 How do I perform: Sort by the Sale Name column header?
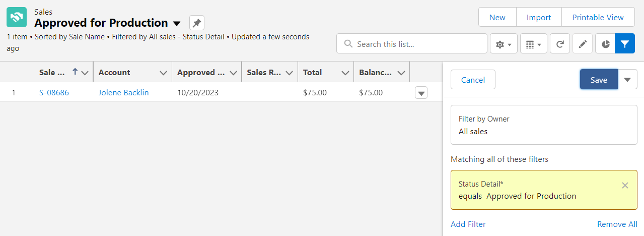[x=52, y=72]
